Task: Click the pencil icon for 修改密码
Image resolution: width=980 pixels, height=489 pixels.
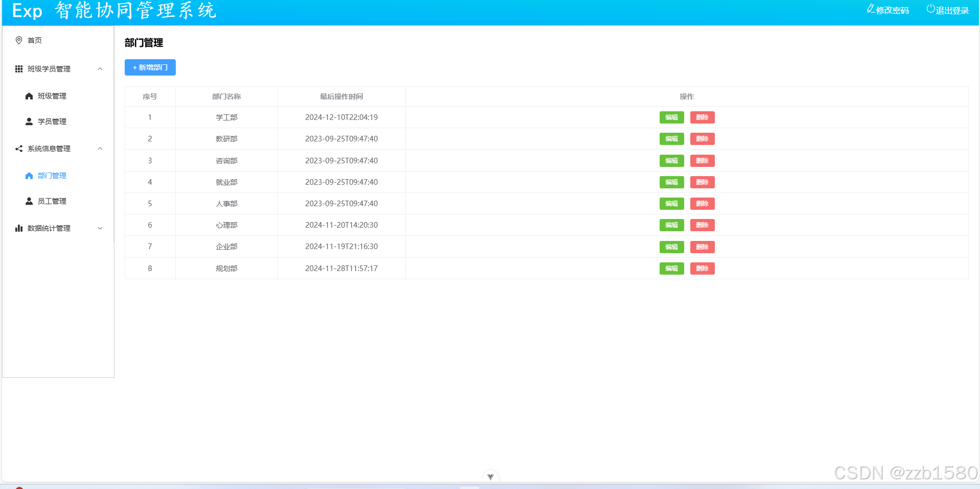Action: [871, 9]
